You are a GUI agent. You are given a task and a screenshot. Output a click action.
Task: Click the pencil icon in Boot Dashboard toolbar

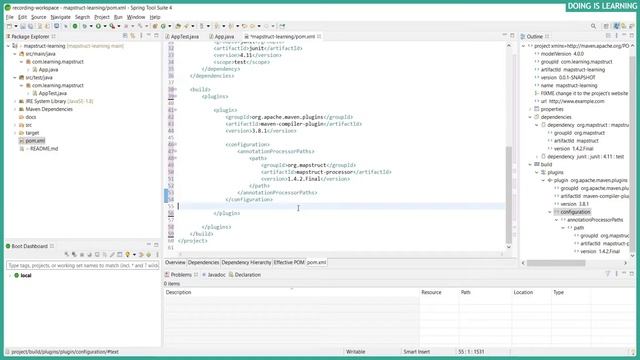pos(112,254)
